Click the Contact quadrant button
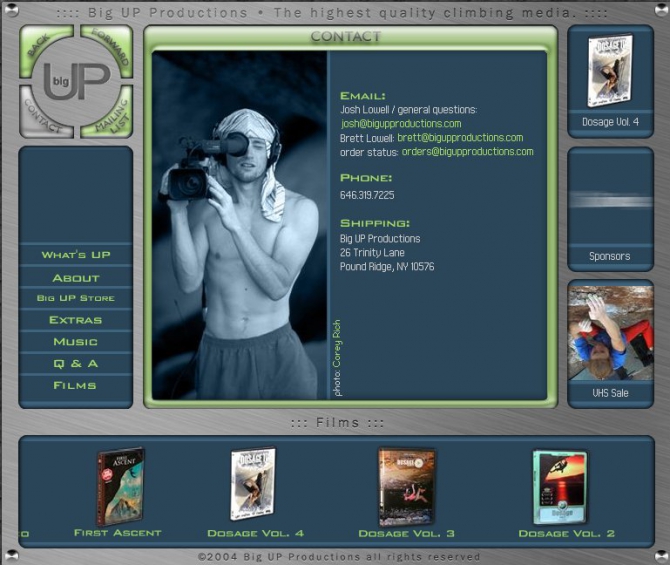The height and width of the screenshot is (565, 670). pyautogui.click(x=41, y=115)
